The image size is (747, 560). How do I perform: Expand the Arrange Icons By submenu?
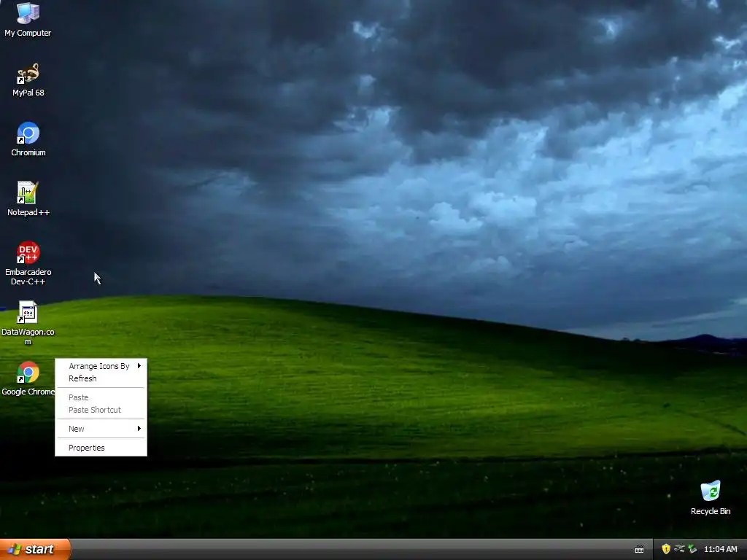(x=101, y=366)
